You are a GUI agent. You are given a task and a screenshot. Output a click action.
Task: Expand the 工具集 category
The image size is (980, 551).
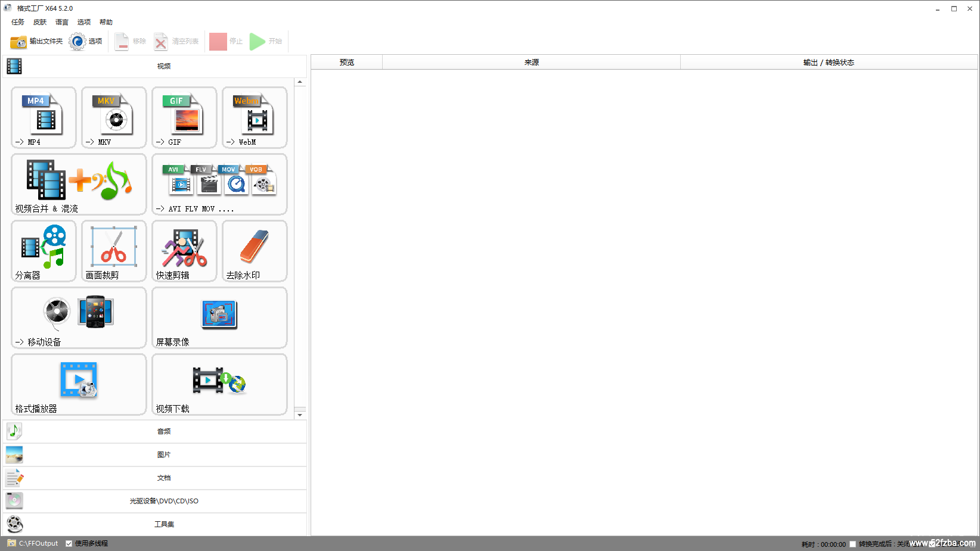155,524
